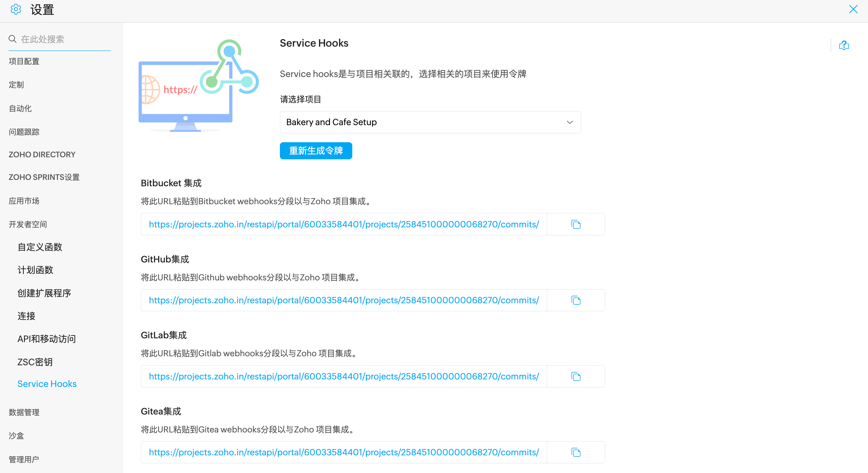Collapse the 开发者空间 section
This screenshot has width=868, height=473.
[28, 224]
